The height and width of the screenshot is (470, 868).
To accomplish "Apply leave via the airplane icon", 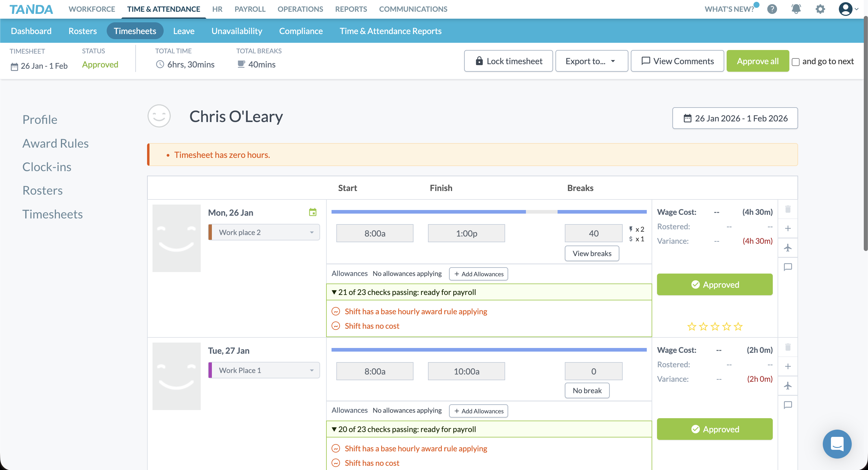I will 788,248.
